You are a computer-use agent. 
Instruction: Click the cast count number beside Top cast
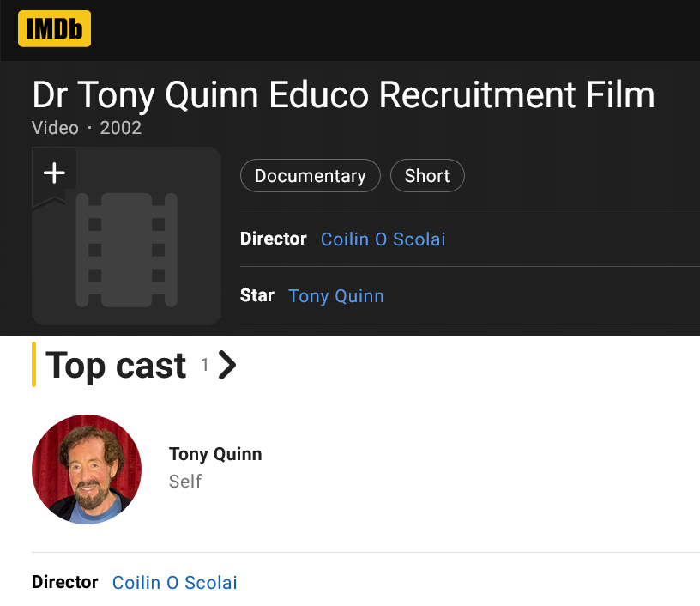point(205,366)
